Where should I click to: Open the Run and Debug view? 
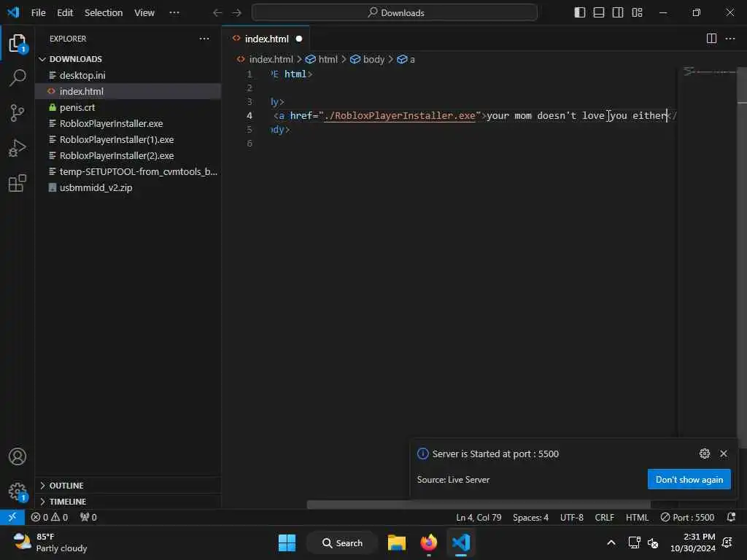pos(18,148)
